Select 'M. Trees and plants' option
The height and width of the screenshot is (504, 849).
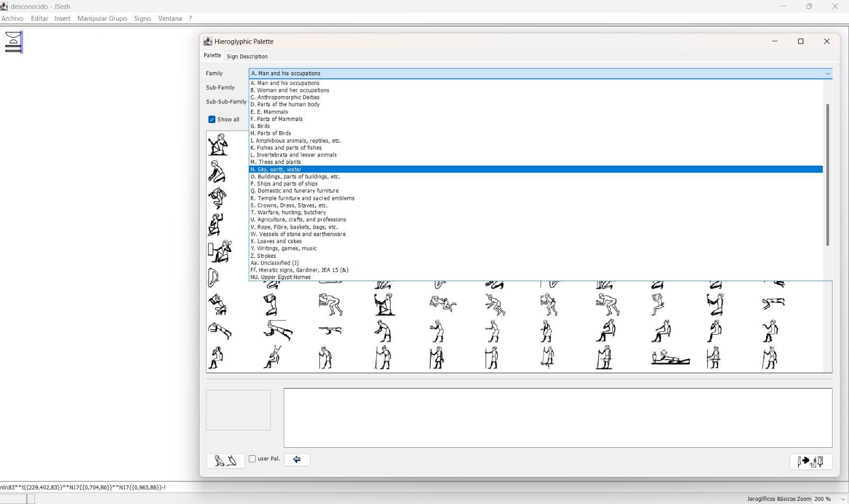click(536, 162)
